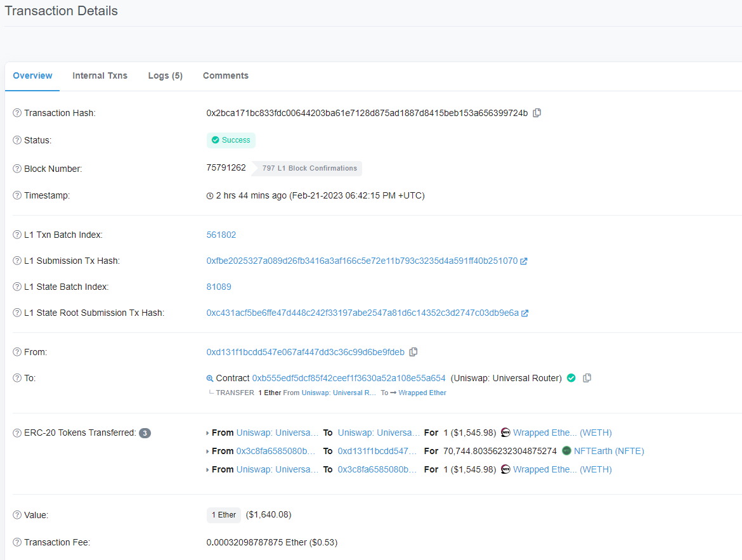Click the transaction hash text 0x2bca171bc833
Screen dimensions: 742x560
[367, 113]
